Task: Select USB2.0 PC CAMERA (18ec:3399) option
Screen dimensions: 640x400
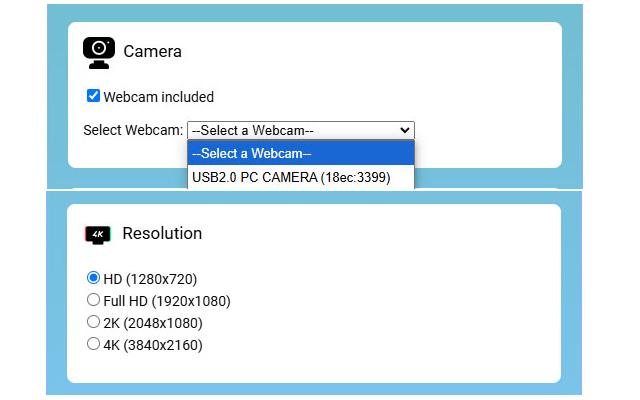Action: point(300,178)
